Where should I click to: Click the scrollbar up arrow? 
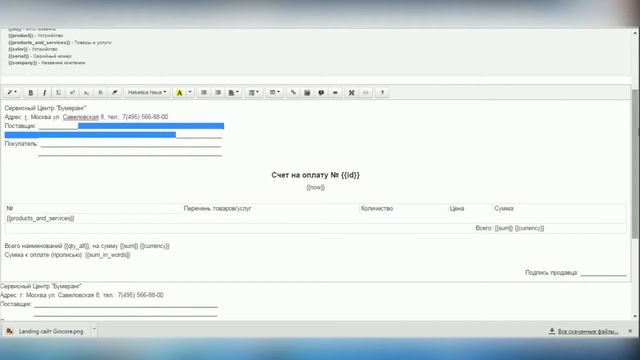pos(635,33)
